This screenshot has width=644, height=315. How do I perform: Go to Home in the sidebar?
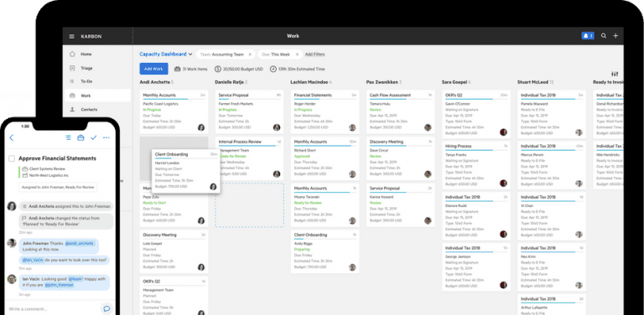pos(97,54)
